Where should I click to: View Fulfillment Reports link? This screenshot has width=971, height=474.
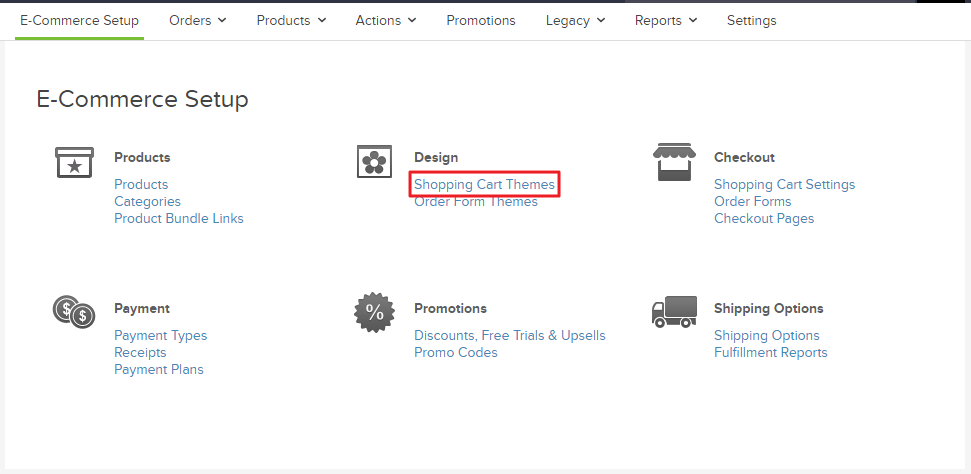[770, 352]
